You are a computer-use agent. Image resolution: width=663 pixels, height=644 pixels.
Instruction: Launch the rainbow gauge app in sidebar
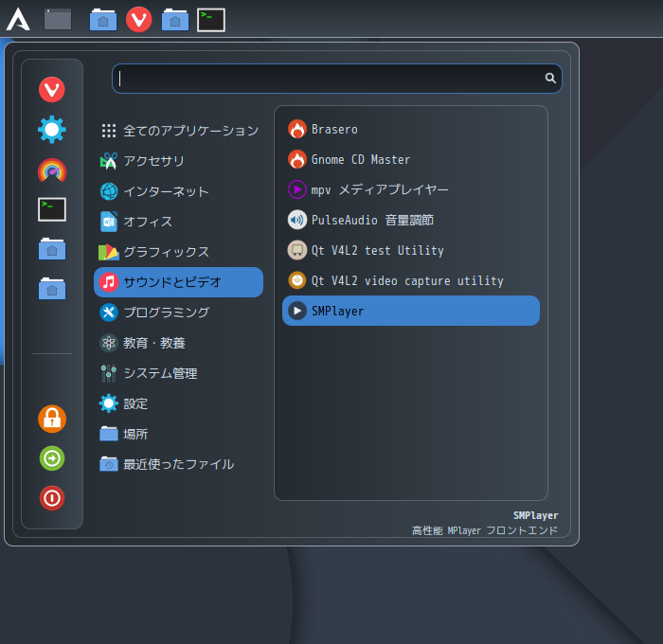[52, 170]
